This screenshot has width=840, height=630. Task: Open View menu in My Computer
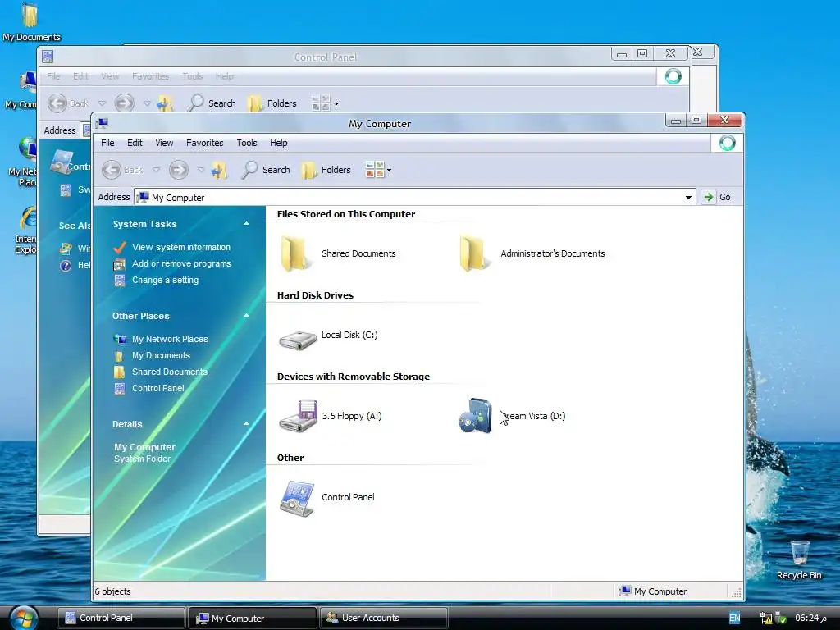coord(164,143)
